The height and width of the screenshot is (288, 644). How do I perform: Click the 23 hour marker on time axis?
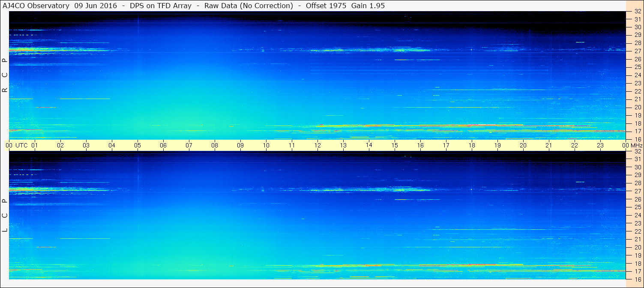[600, 145]
